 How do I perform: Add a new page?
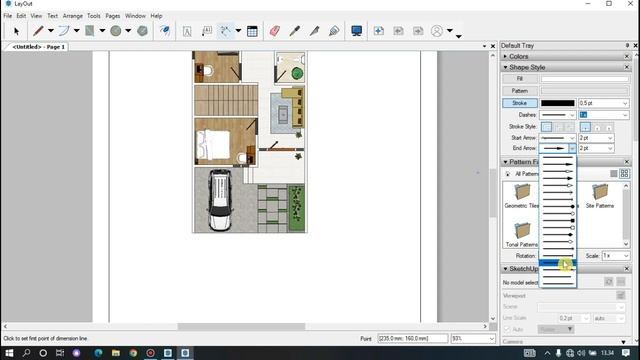[378, 31]
